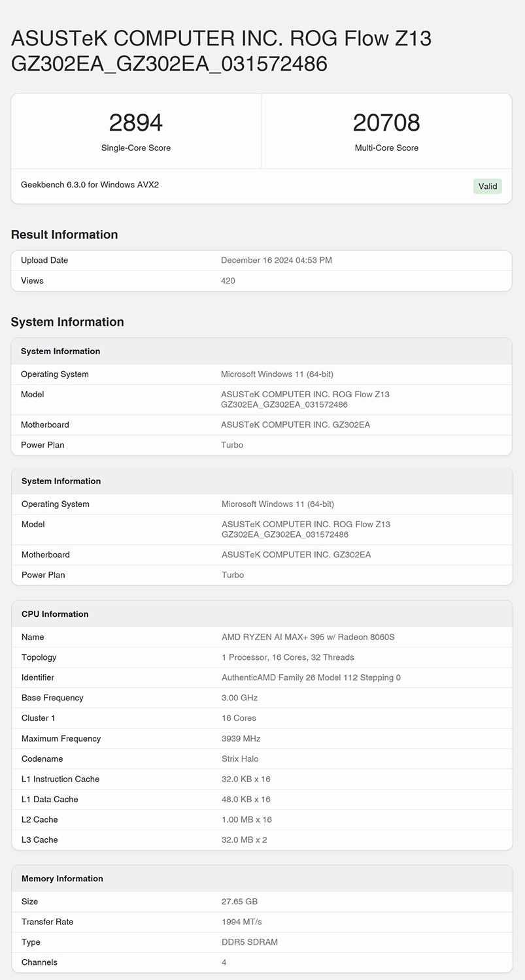
Task: Select the Base Frequency label
Action: pos(52,698)
